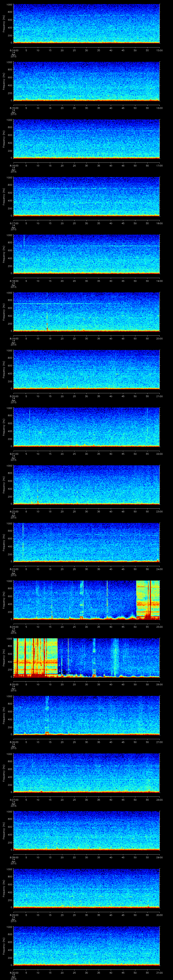Click the 25:00 end time label
Image resolution: width=173 pixels, height=980 pixels.
[160, 627]
